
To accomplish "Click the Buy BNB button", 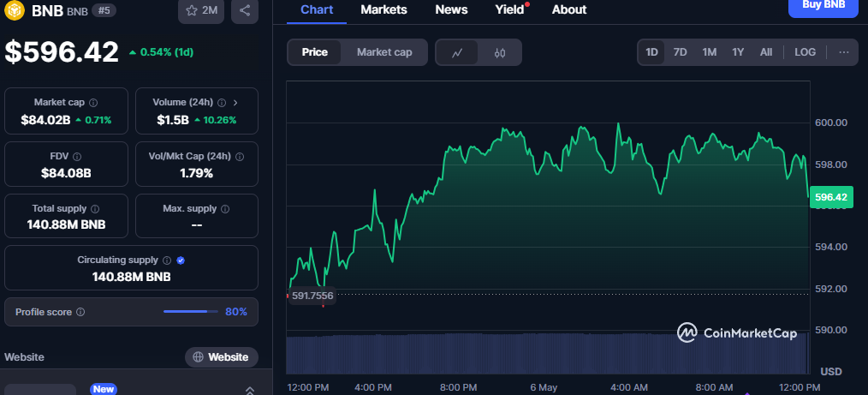I will (x=823, y=7).
